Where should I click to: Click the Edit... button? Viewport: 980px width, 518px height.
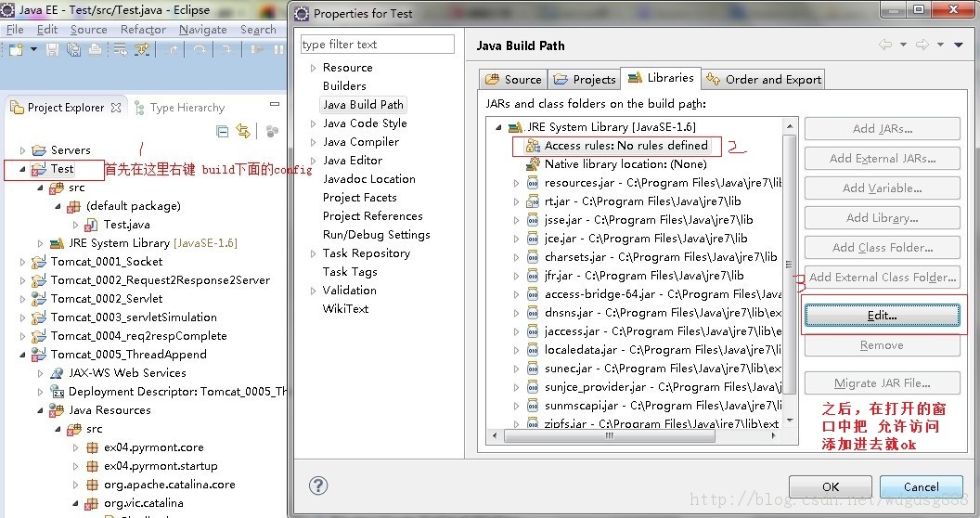(882, 316)
